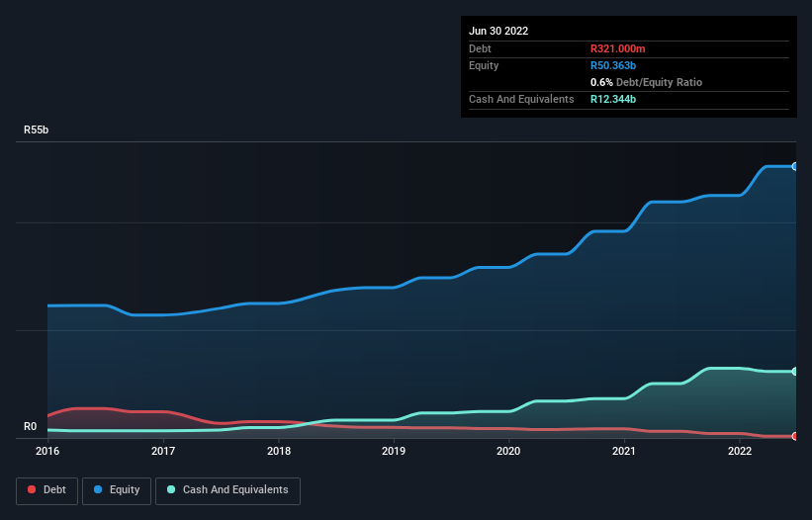Click the 2022 x-axis label
The height and width of the screenshot is (520, 812).
point(740,451)
